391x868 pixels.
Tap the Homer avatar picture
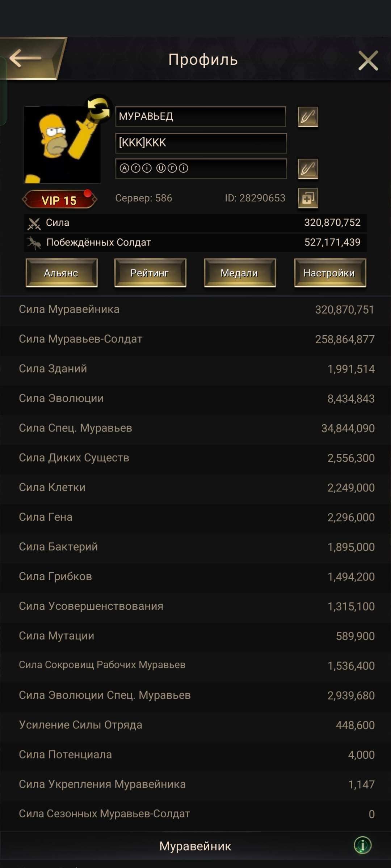click(x=62, y=145)
